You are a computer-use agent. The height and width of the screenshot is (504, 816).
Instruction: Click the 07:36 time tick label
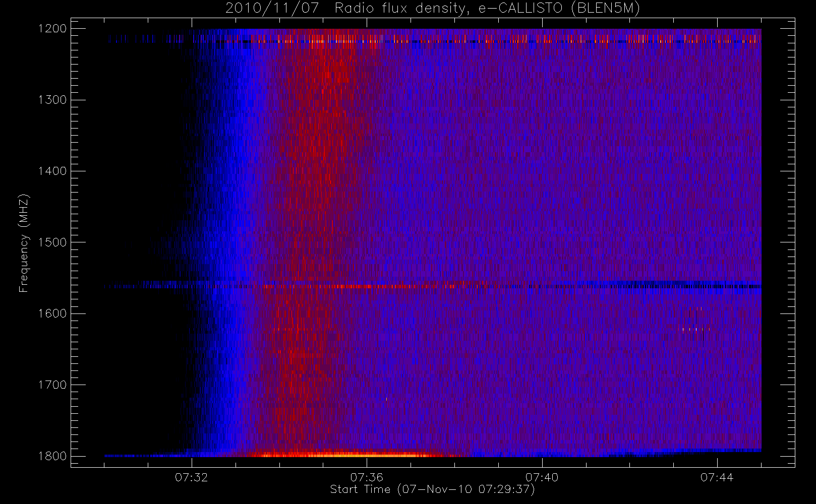tap(367, 477)
